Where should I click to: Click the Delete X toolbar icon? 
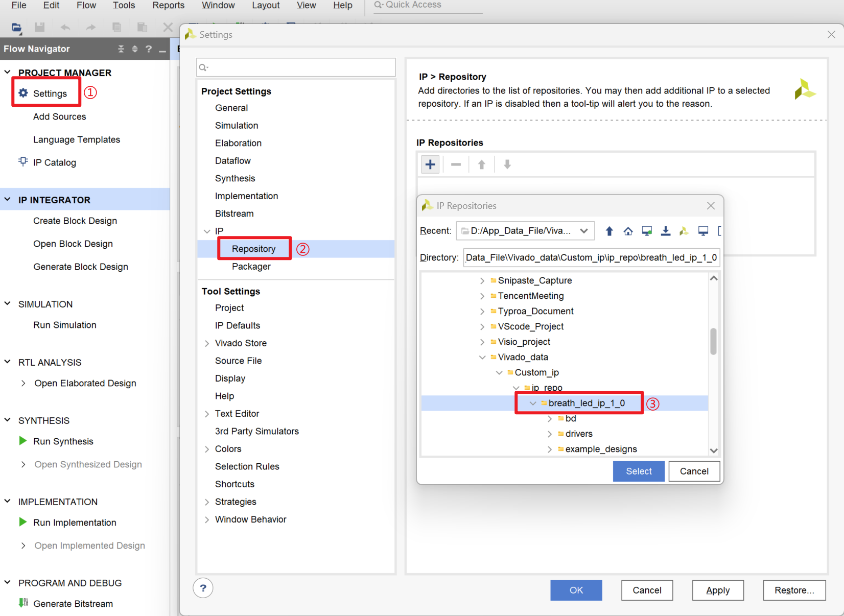pyautogui.click(x=168, y=28)
